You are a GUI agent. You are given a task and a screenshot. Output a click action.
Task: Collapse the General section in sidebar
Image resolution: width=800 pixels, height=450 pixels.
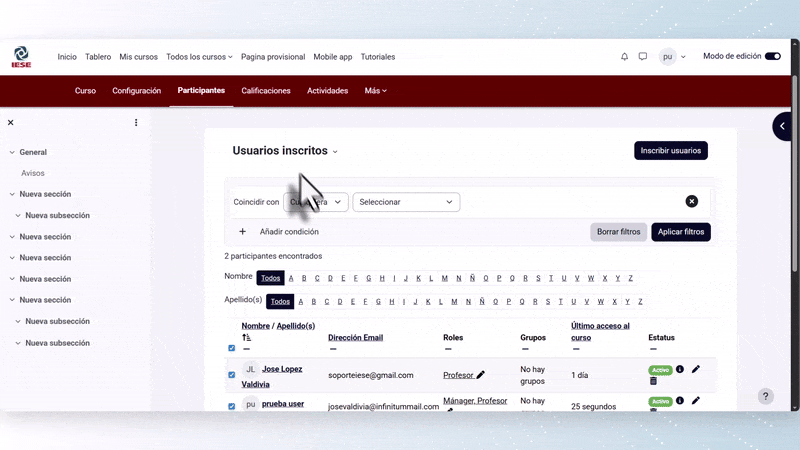(12, 152)
